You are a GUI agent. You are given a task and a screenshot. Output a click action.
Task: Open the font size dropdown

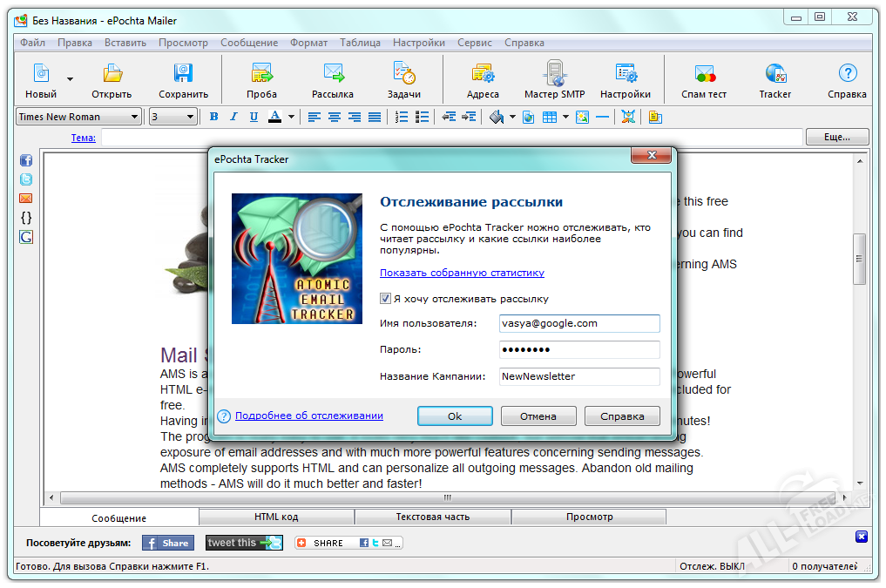(191, 117)
